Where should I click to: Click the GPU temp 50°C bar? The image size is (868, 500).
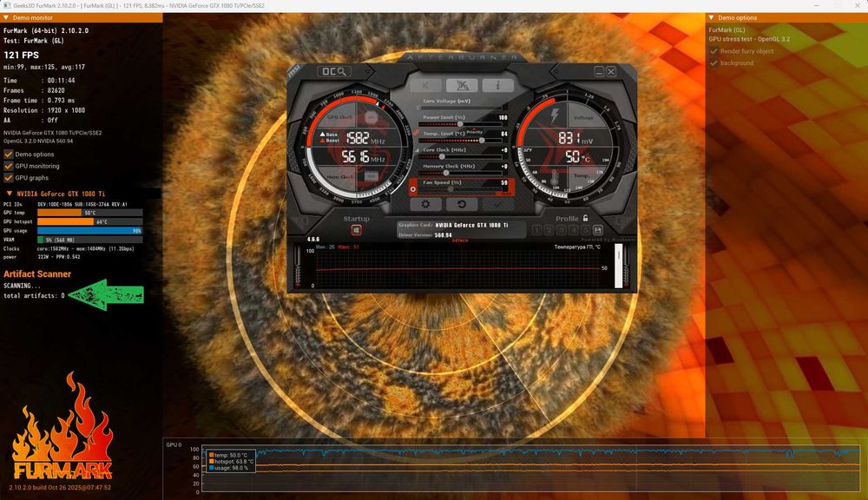click(90, 213)
